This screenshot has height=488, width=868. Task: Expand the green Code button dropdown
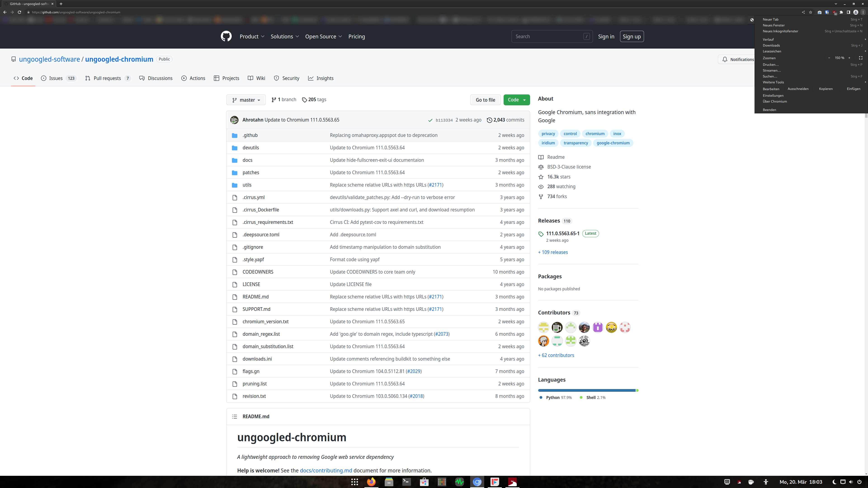click(524, 100)
